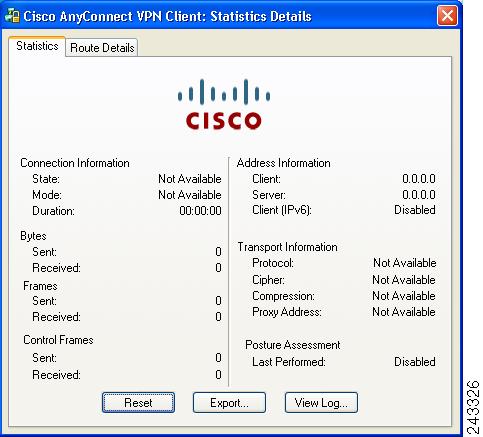The width and height of the screenshot is (483, 437).
Task: Click the Reset button
Action: click(x=138, y=403)
